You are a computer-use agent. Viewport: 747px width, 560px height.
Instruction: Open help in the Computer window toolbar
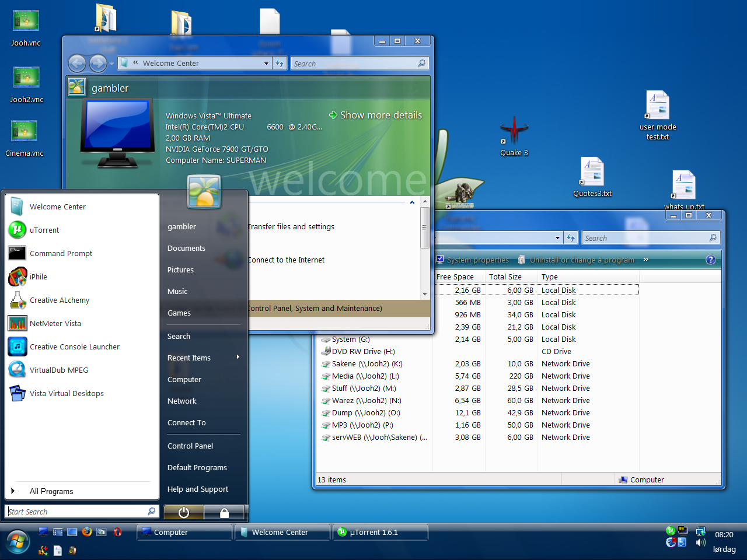coord(710,260)
